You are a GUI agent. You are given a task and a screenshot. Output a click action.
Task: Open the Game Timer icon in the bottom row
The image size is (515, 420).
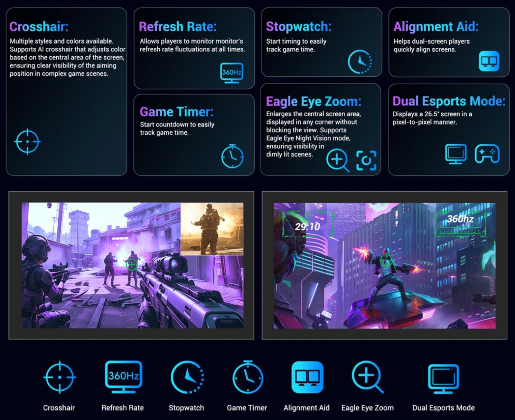[x=247, y=377]
